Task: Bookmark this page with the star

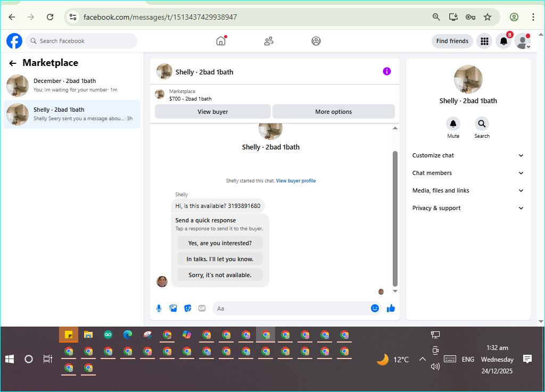Action: click(x=488, y=17)
